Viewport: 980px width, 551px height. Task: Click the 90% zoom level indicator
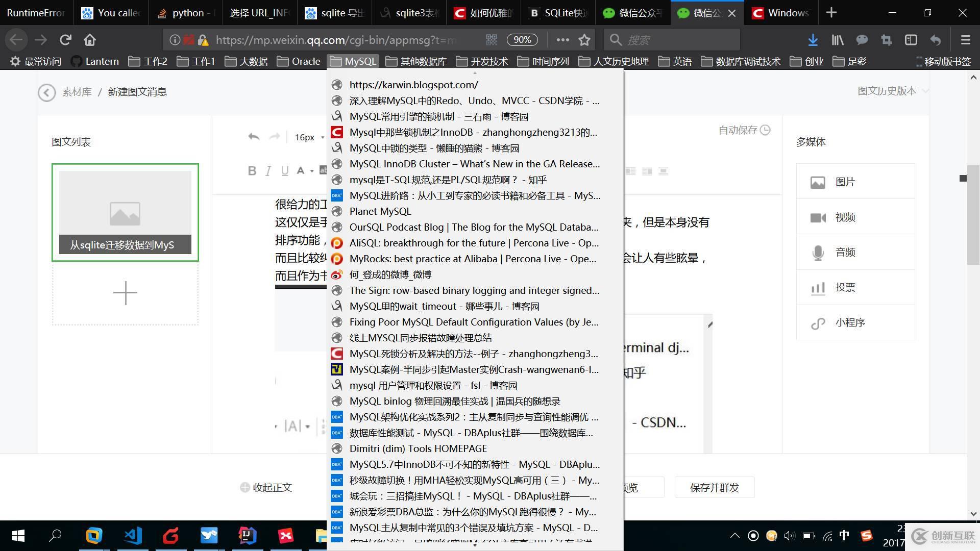coord(522,40)
